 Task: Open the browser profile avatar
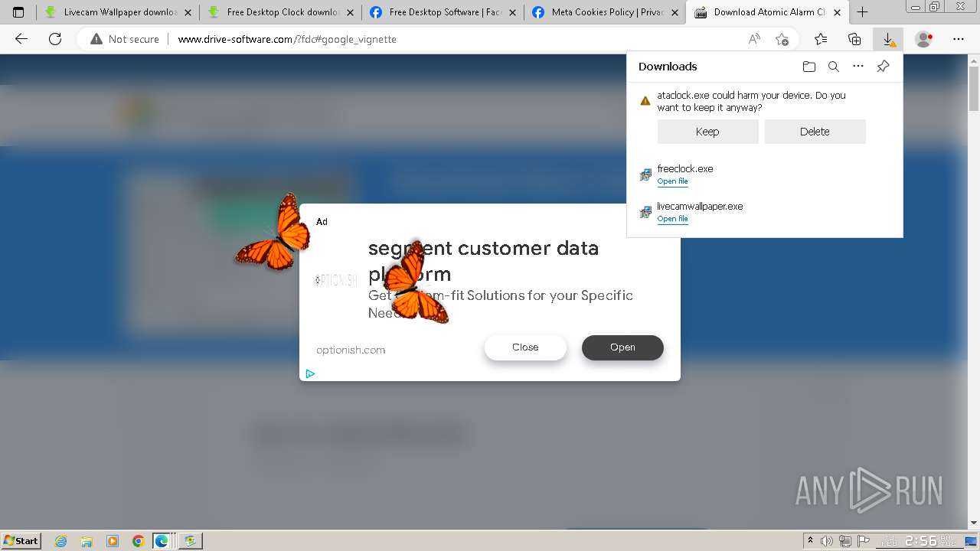[x=924, y=39]
